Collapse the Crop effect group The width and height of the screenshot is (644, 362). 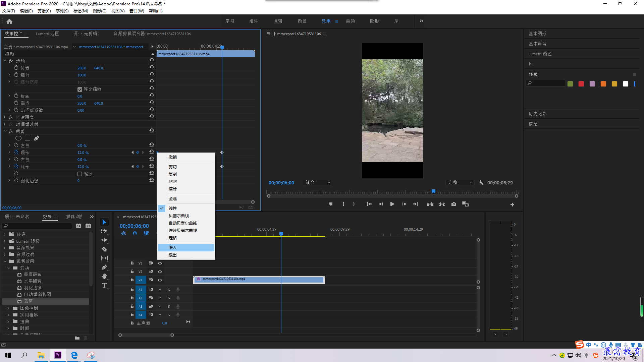[5, 131]
